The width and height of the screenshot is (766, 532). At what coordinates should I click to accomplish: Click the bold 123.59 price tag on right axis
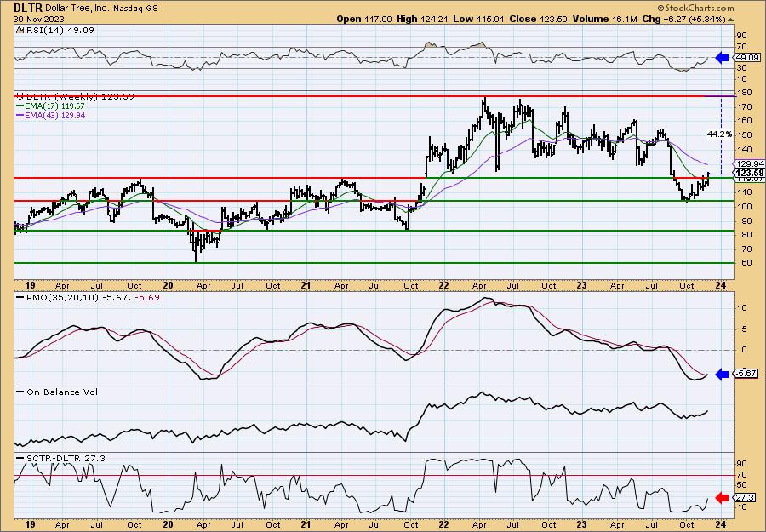750,173
